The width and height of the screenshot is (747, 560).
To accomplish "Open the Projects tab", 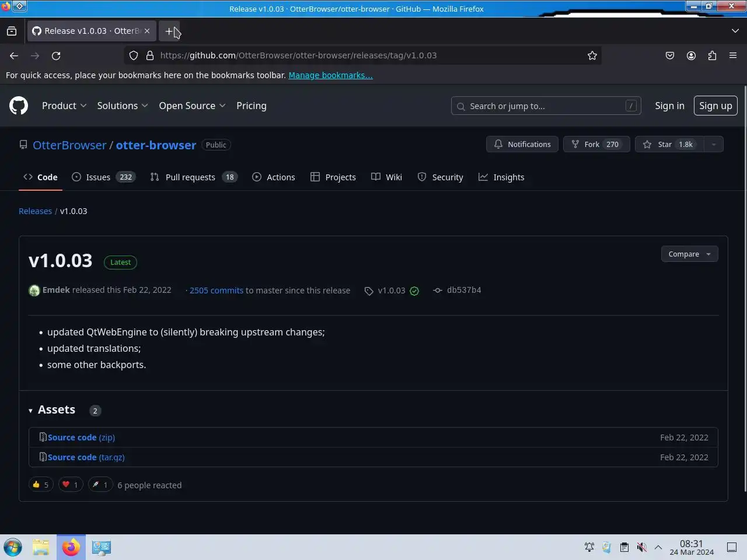I will coord(333,177).
